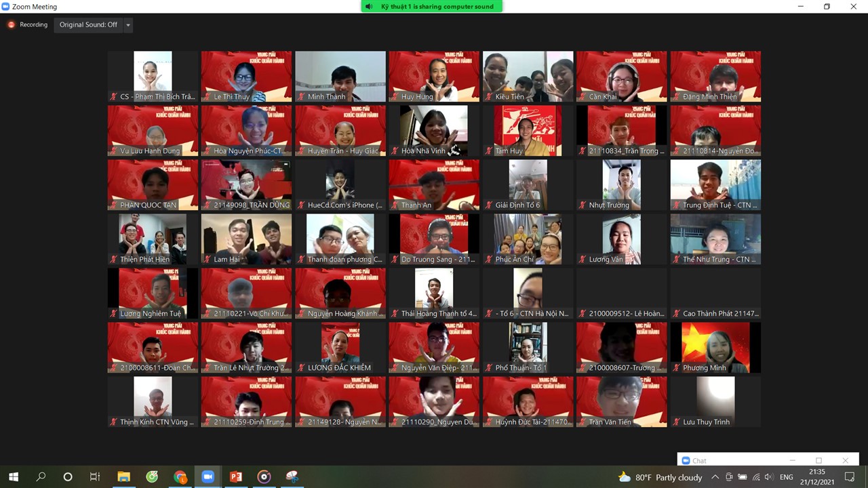Select Đặng Minh Thiện's video tile
868x488 pixels.
[x=715, y=77]
